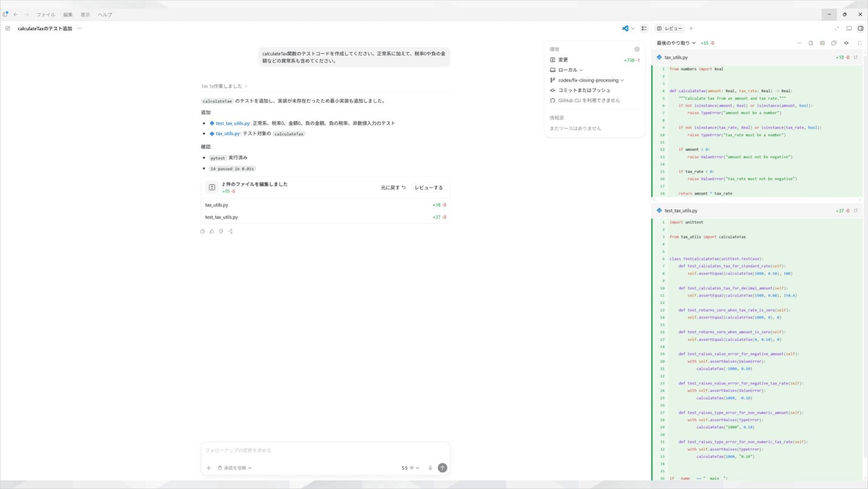Image resolution: width=868 pixels, height=489 pixels.
Task: Click the copy icon in the review toolbar
Action: [x=834, y=43]
